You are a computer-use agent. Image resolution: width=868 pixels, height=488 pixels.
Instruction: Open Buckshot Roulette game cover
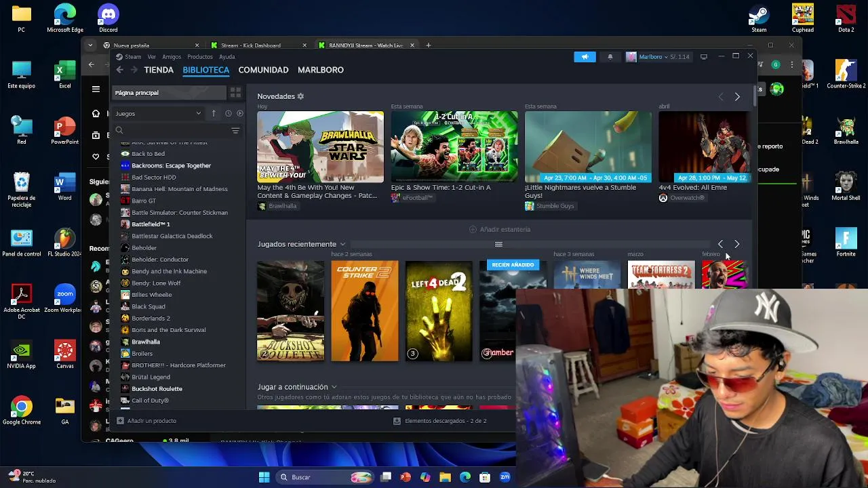click(291, 311)
